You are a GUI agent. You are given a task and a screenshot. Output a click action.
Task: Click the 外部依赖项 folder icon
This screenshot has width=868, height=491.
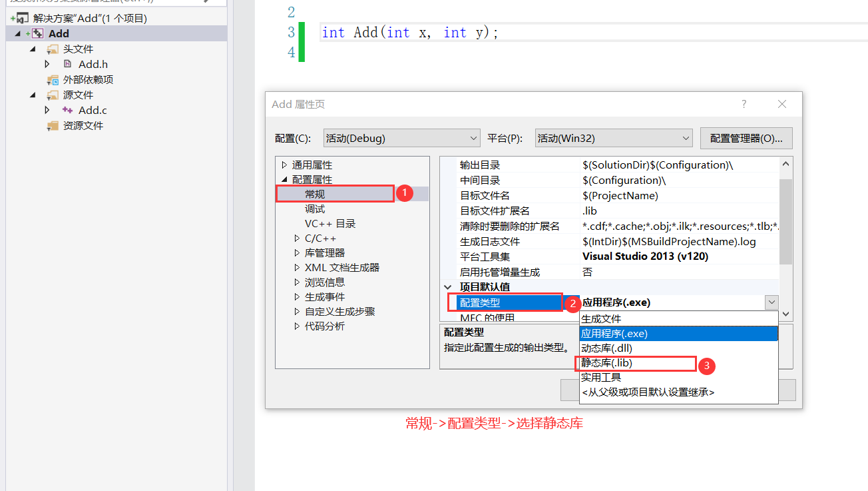pyautogui.click(x=53, y=80)
